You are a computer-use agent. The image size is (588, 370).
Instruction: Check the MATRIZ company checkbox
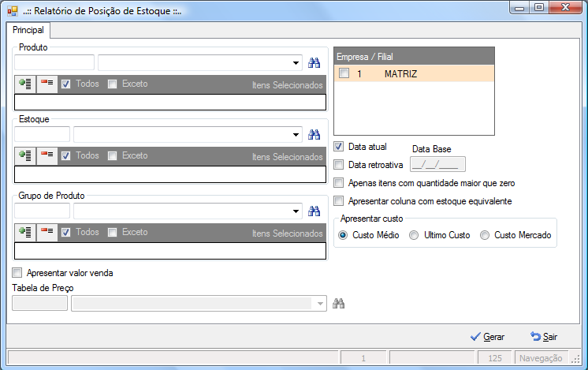[344, 73]
